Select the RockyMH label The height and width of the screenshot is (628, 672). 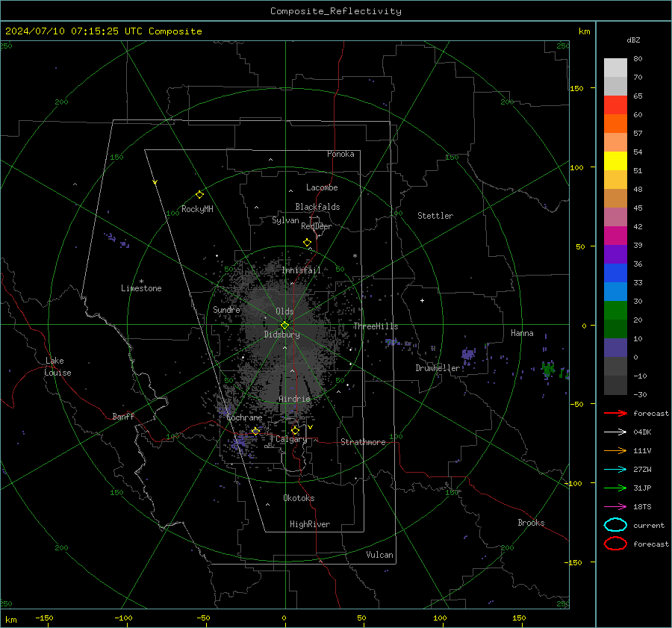click(197, 209)
